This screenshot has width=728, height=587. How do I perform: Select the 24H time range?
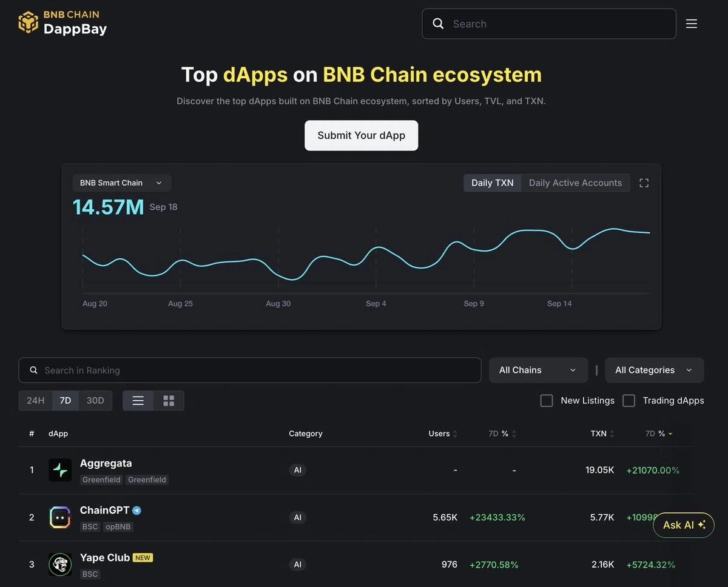pos(36,401)
